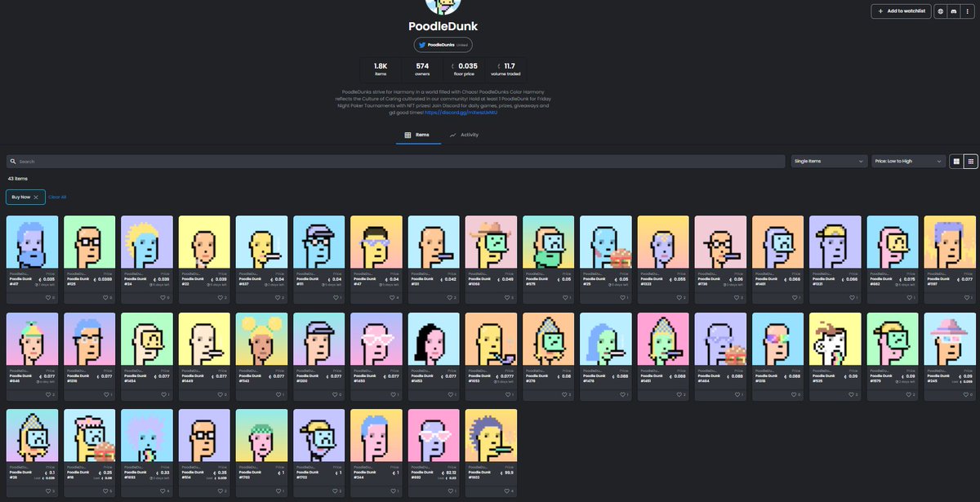Open the PoodleDunks Twitter link
980x502 pixels.
point(443,45)
